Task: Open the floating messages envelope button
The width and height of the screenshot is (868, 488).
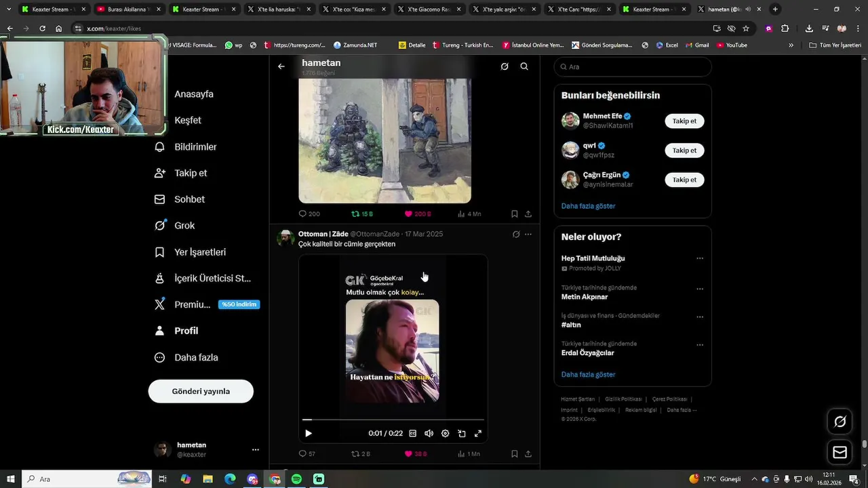Action: [x=840, y=452]
